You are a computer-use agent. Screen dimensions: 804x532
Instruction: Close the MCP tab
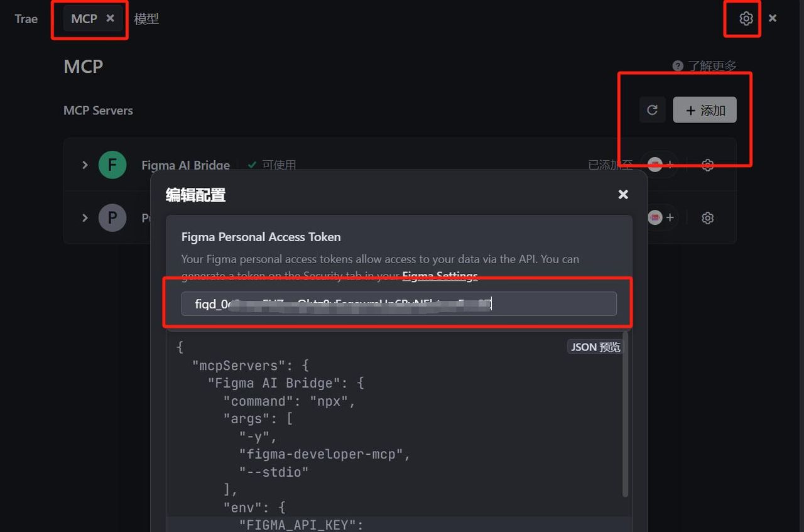click(x=110, y=18)
